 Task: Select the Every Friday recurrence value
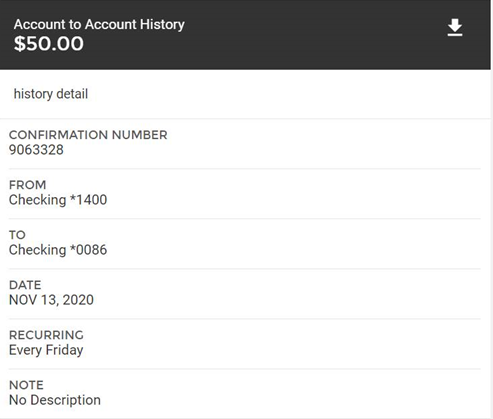pyautogui.click(x=46, y=350)
